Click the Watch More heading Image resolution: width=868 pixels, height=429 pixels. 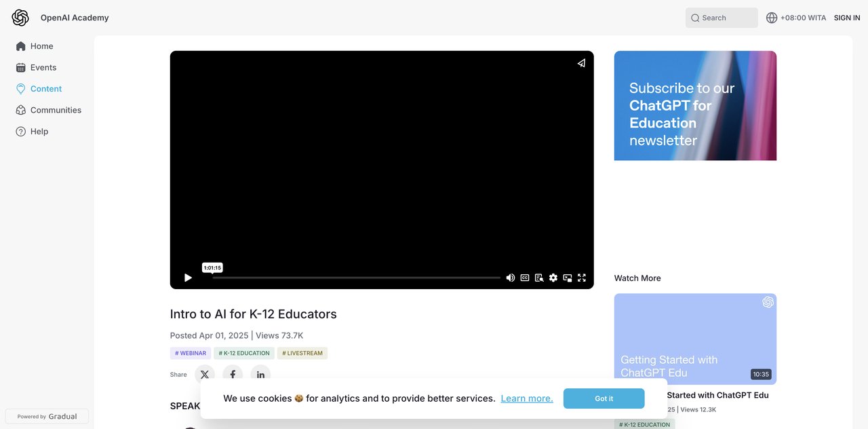pyautogui.click(x=637, y=278)
